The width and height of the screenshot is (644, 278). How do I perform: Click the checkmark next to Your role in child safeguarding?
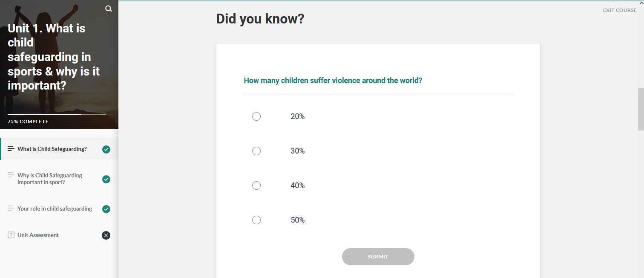click(106, 209)
